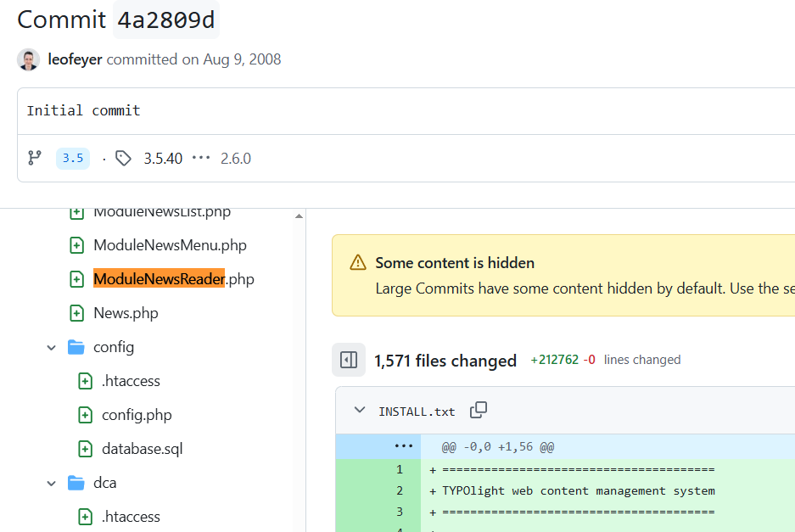
Task: Collapse the config folder chevron
Action: pos(51,346)
